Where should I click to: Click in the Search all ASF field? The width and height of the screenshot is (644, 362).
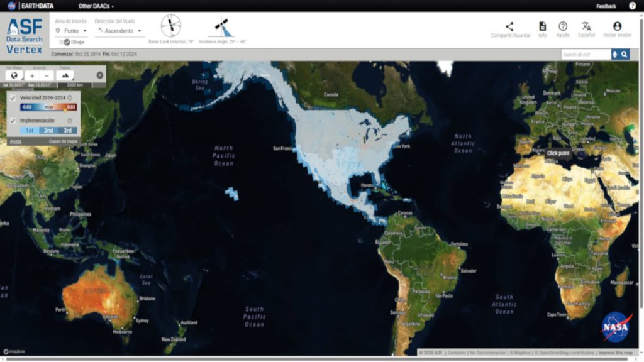tap(585, 55)
